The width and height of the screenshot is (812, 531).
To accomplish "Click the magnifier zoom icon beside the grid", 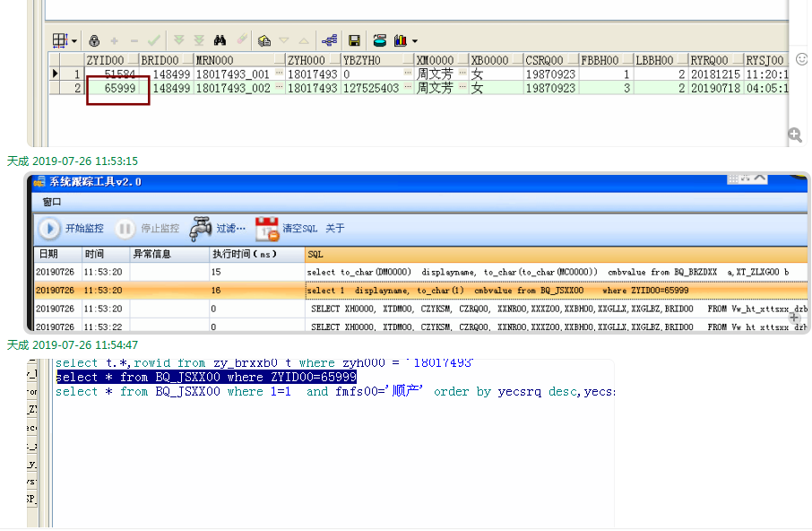I will (795, 135).
